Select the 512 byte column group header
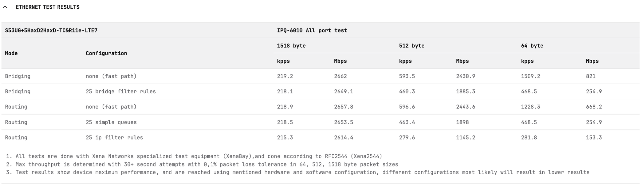 412,46
